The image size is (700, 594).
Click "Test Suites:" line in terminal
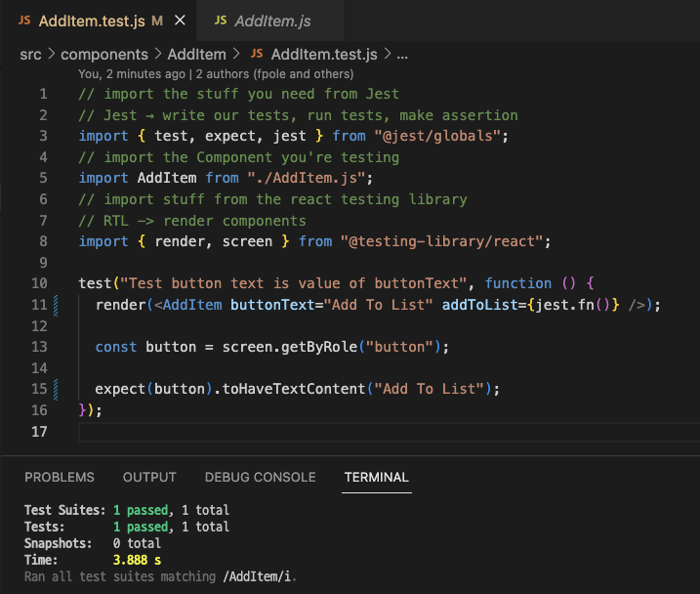point(127,510)
